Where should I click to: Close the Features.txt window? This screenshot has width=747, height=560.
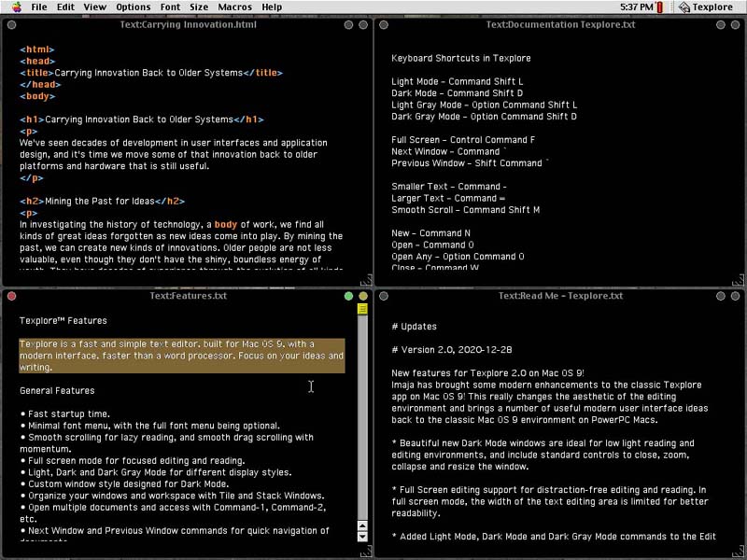12,296
